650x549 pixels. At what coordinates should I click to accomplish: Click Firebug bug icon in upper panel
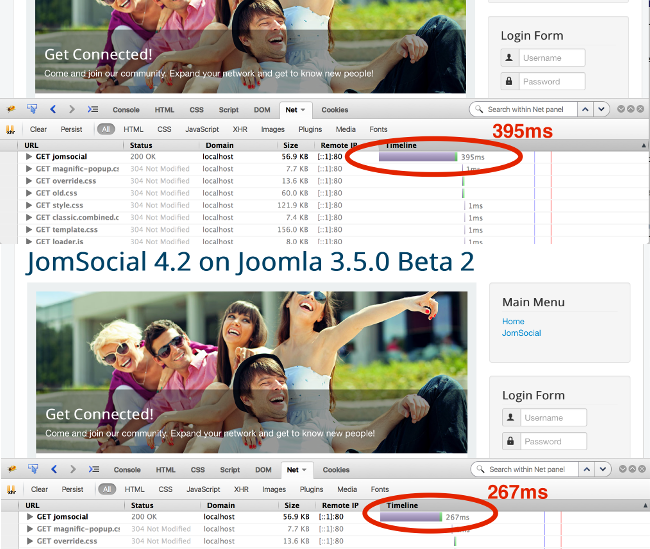point(11,109)
